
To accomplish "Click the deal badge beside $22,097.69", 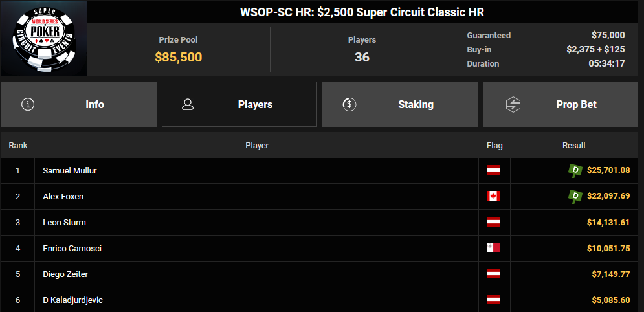I will 575,196.
